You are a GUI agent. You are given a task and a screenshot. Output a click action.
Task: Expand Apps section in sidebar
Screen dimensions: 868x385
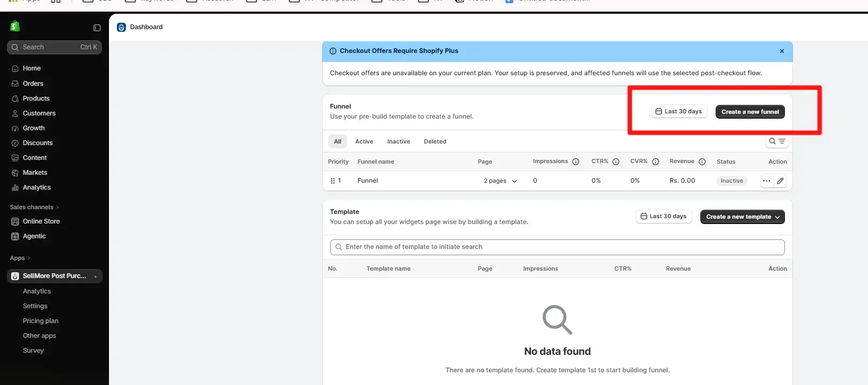coord(20,258)
